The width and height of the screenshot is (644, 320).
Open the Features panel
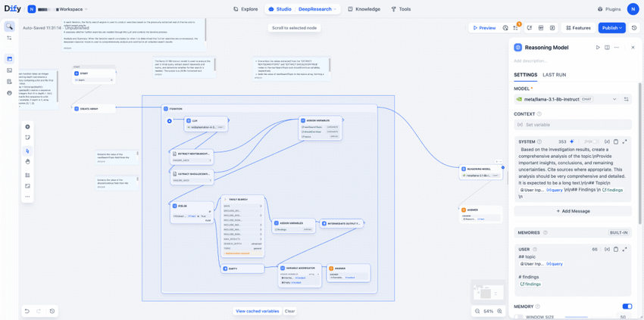[578, 28]
